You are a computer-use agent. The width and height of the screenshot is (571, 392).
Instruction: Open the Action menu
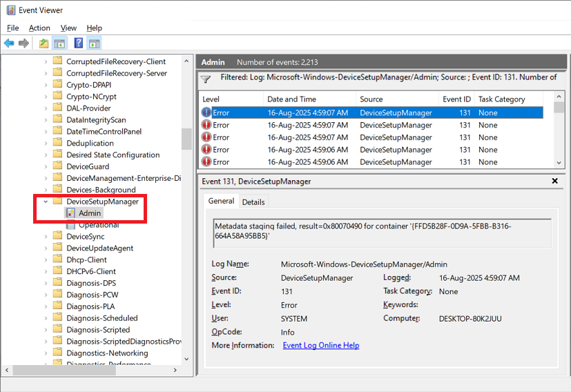(39, 28)
